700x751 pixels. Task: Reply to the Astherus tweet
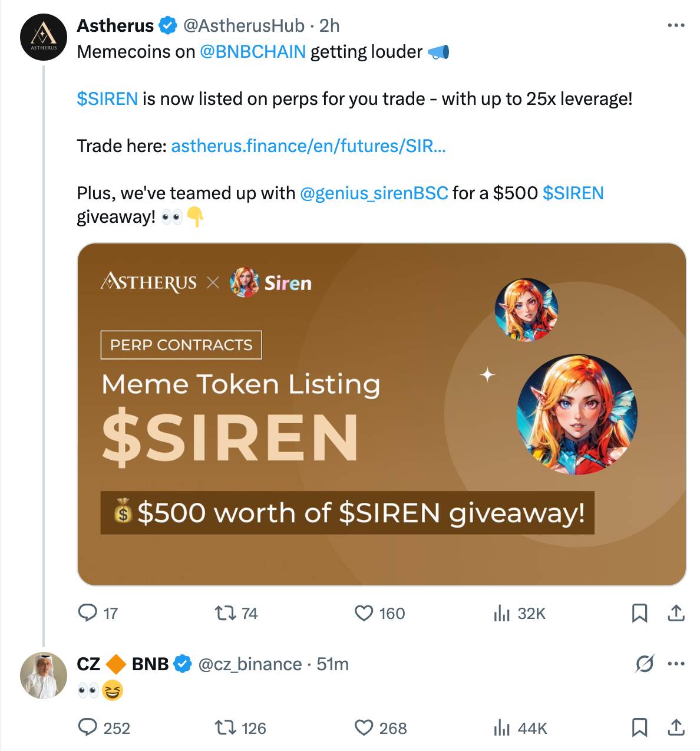[88, 614]
